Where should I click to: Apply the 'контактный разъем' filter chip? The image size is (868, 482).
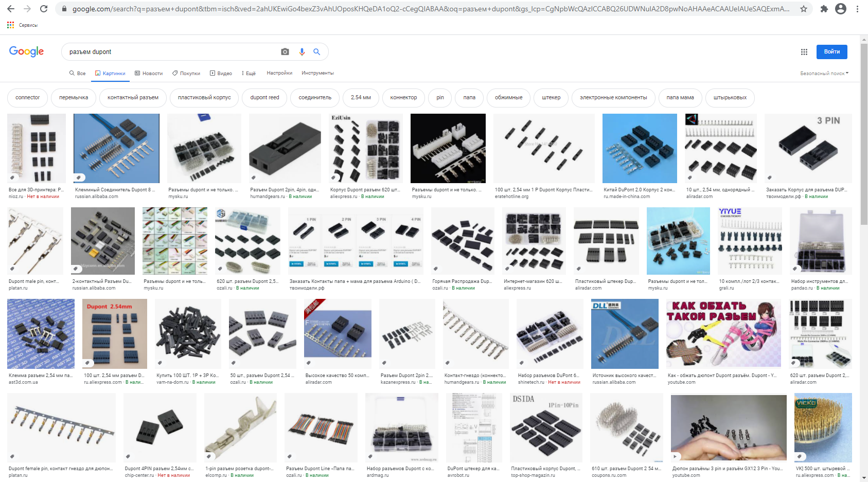click(133, 98)
